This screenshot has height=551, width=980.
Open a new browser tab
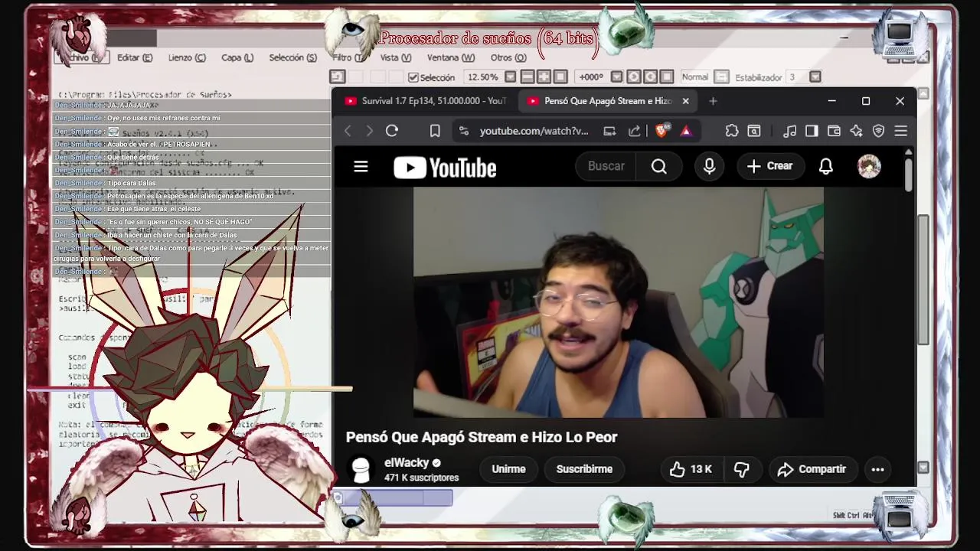(713, 101)
